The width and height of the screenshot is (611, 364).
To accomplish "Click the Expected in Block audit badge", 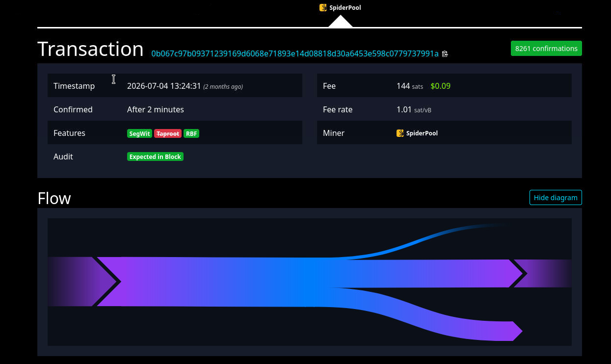I will [155, 157].
